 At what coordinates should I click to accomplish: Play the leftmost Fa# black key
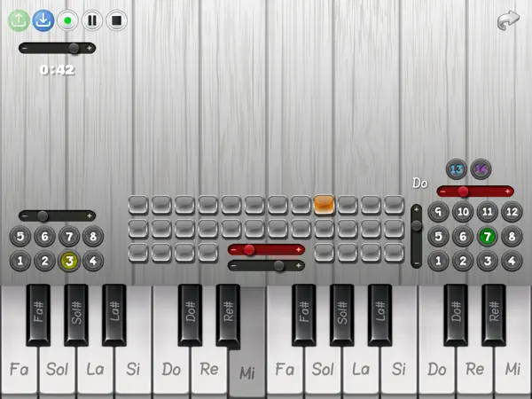[x=38, y=315]
